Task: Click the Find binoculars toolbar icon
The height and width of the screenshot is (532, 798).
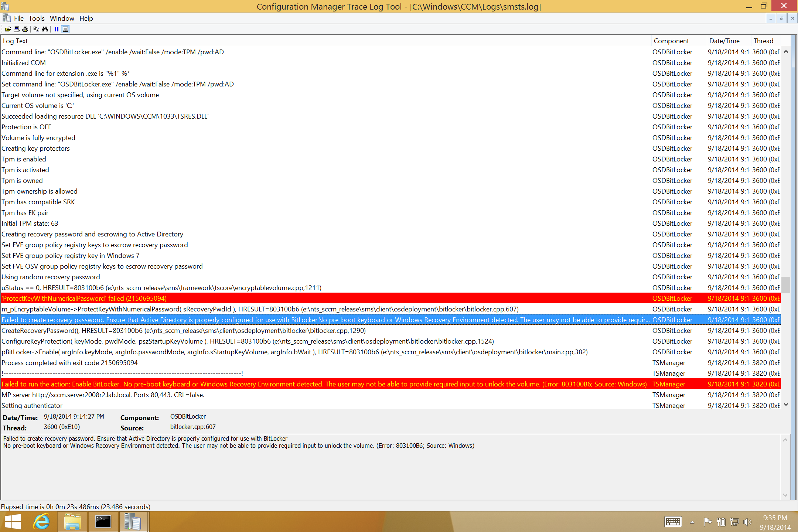Action: [x=45, y=29]
